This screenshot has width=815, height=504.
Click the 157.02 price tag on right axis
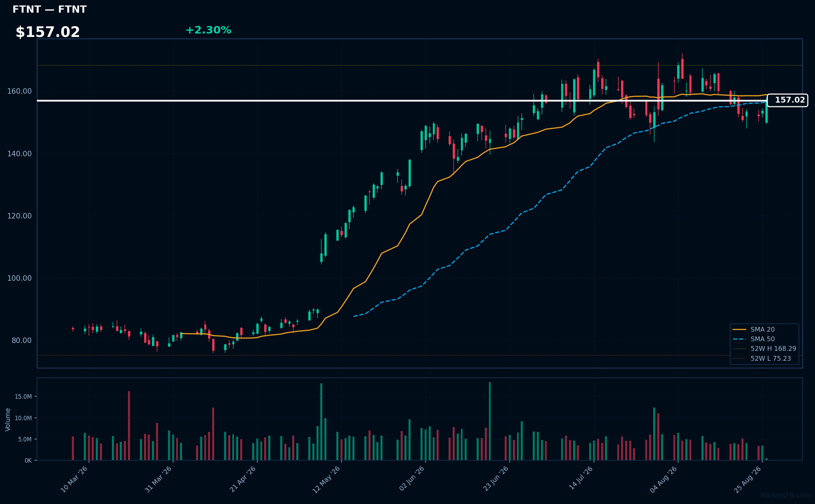tap(787, 100)
